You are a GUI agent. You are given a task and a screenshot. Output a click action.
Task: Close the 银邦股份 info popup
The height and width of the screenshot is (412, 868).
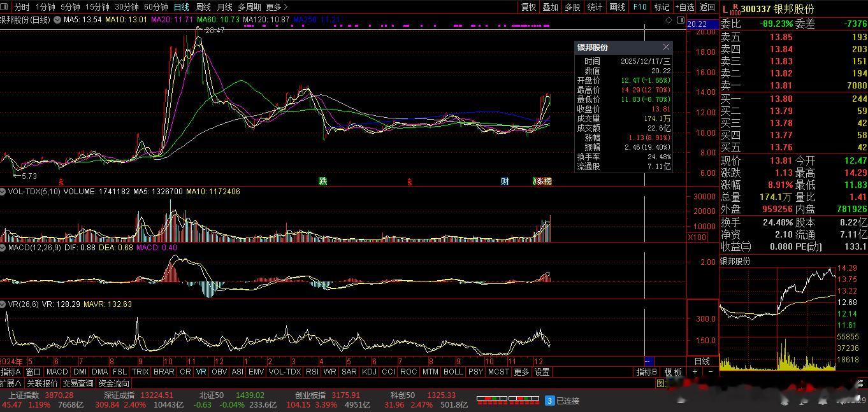tap(666, 47)
